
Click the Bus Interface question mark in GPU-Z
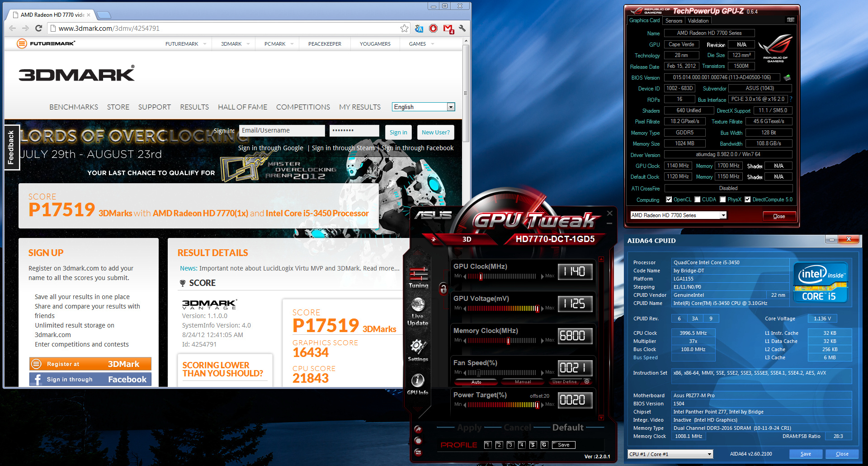coord(791,99)
